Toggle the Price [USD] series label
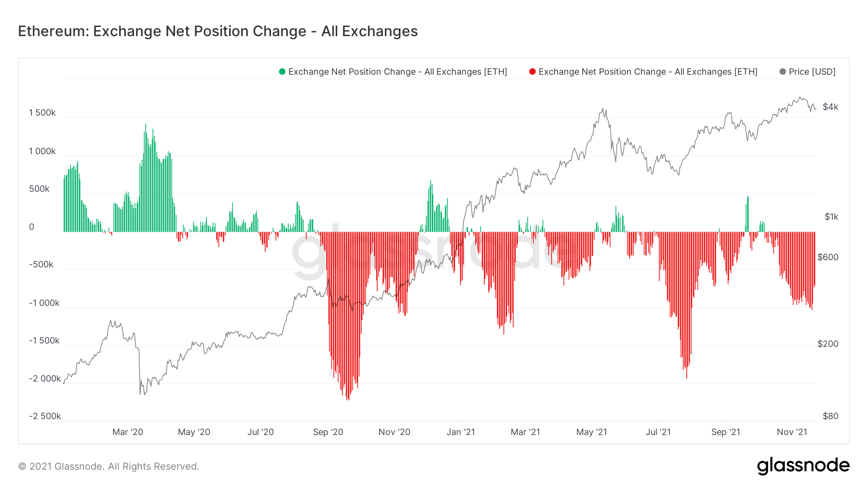The width and height of the screenshot is (868, 488). (812, 72)
